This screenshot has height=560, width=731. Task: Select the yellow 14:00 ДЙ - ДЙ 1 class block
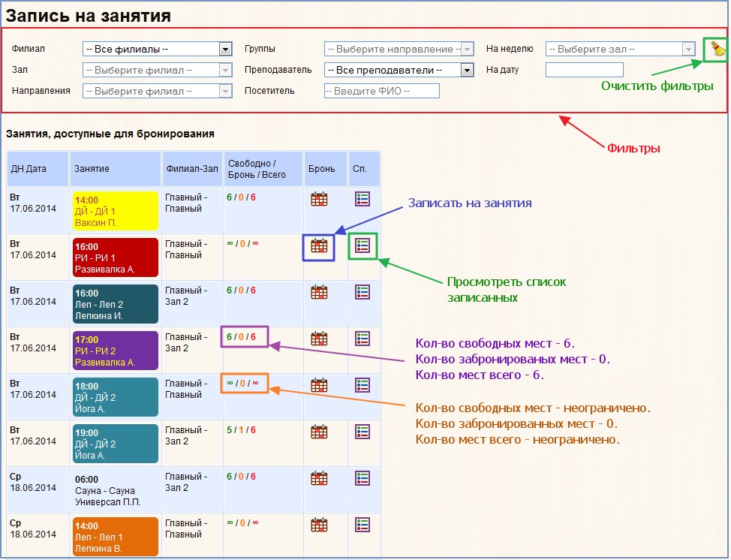pos(115,211)
